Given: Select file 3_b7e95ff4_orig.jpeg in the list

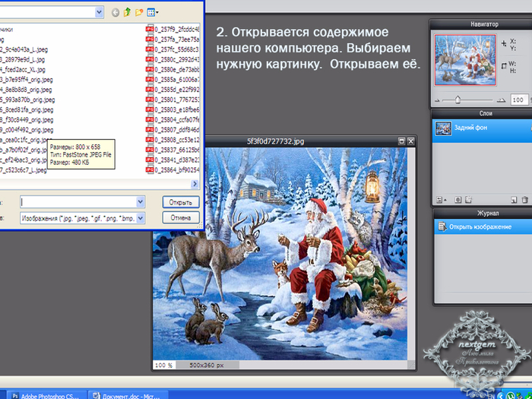Looking at the screenshot, I should (x=26, y=80).
